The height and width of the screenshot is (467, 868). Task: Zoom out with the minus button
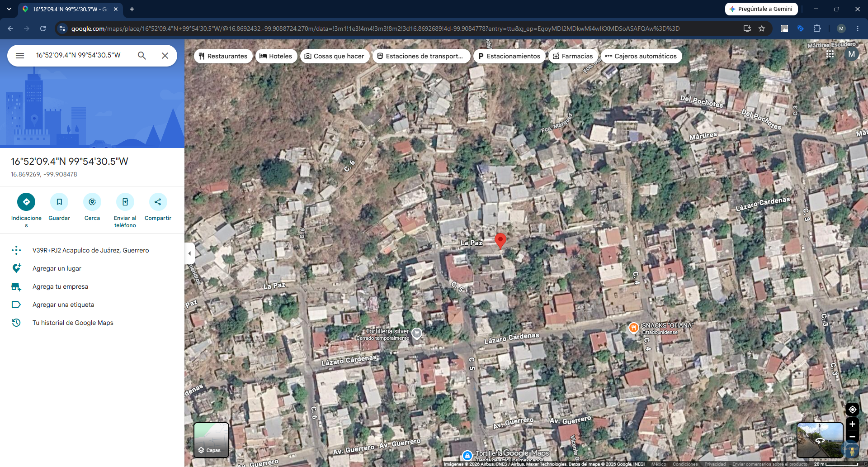(852, 437)
